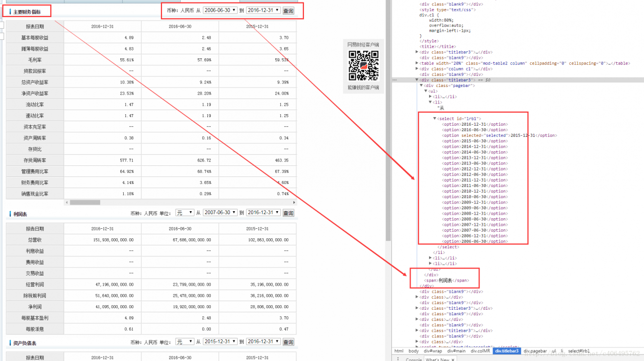Select html in the DevTools breadcrumb

(398, 351)
